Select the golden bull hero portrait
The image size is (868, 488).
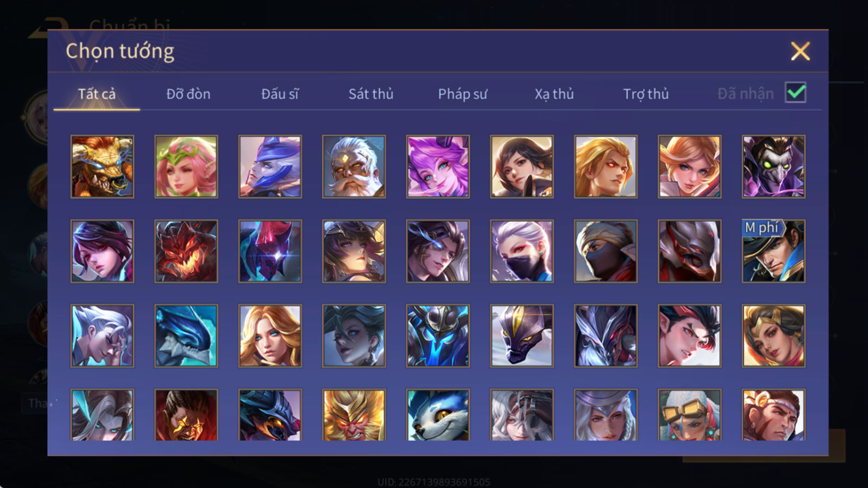point(102,166)
